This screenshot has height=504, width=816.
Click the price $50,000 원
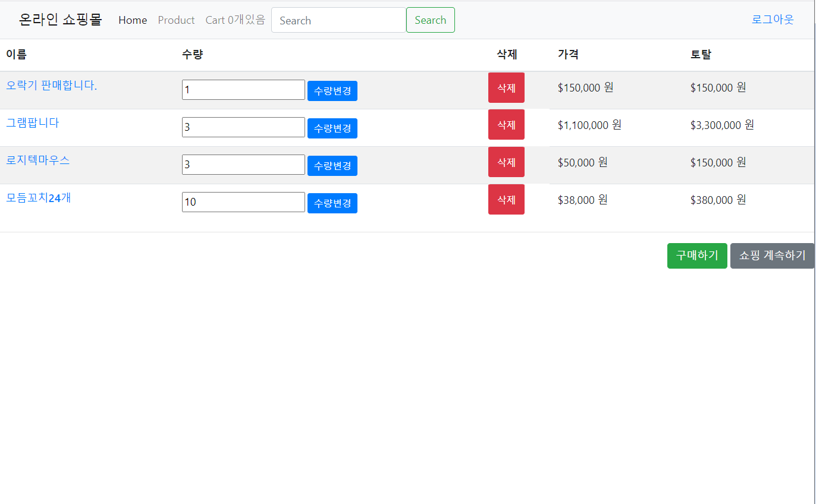click(583, 162)
